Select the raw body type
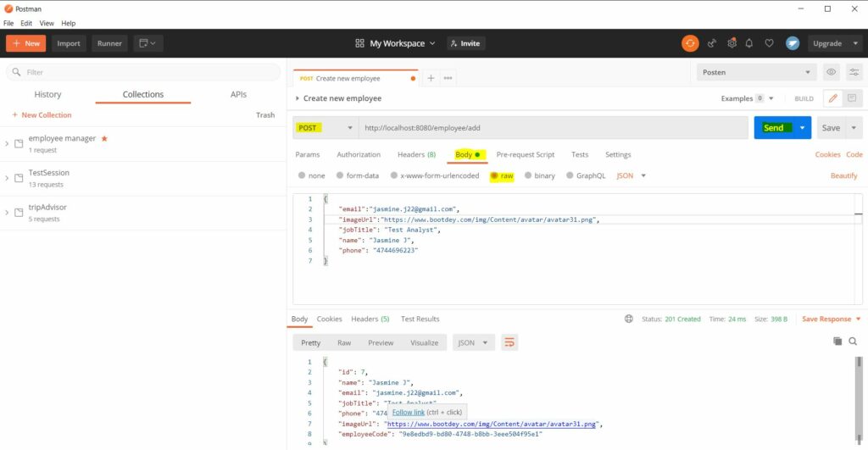 [494, 176]
